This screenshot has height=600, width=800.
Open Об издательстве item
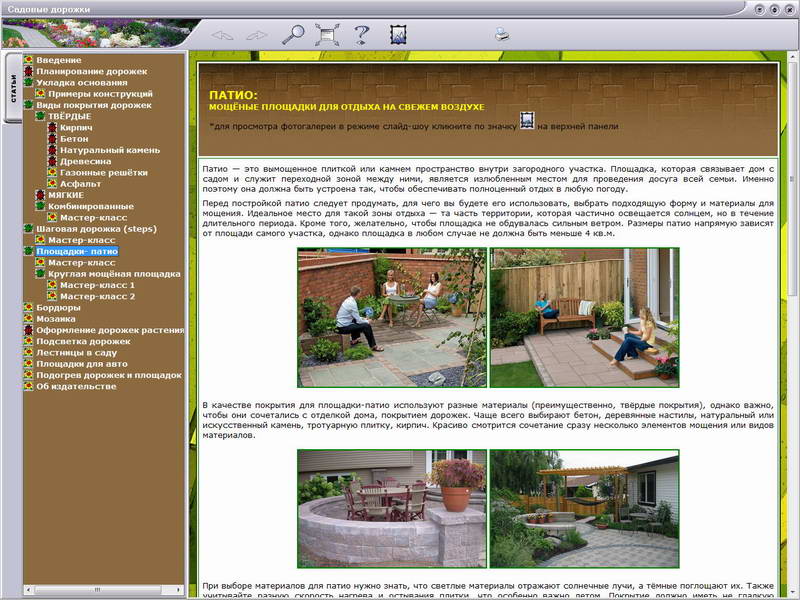(x=76, y=386)
